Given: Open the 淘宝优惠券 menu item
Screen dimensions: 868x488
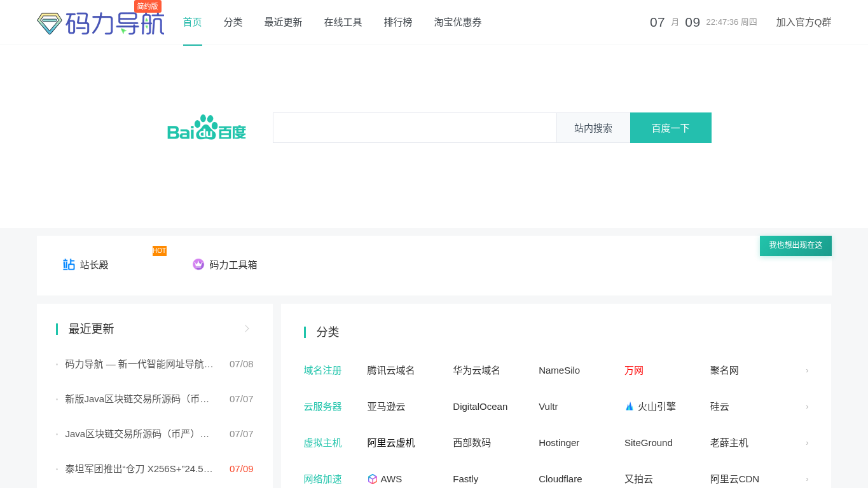Looking at the screenshot, I should (458, 22).
